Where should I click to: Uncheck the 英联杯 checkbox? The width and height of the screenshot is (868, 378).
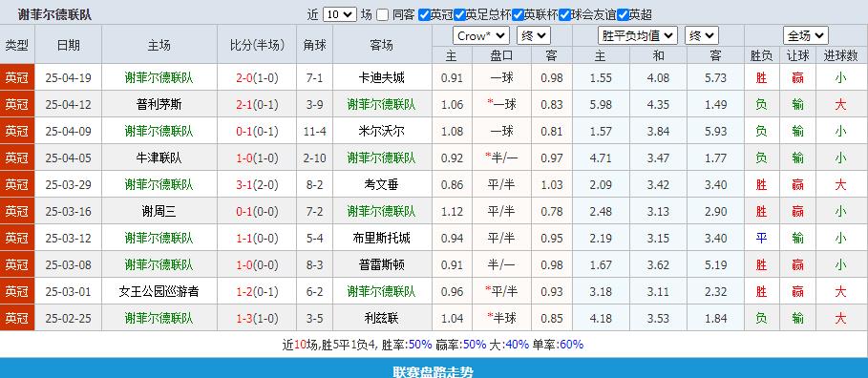pos(519,15)
